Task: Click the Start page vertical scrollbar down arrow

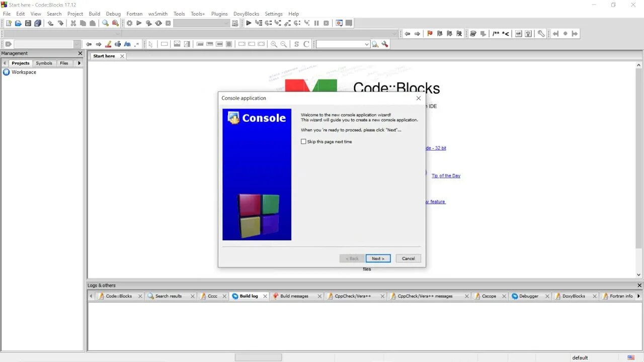Action: click(639, 275)
